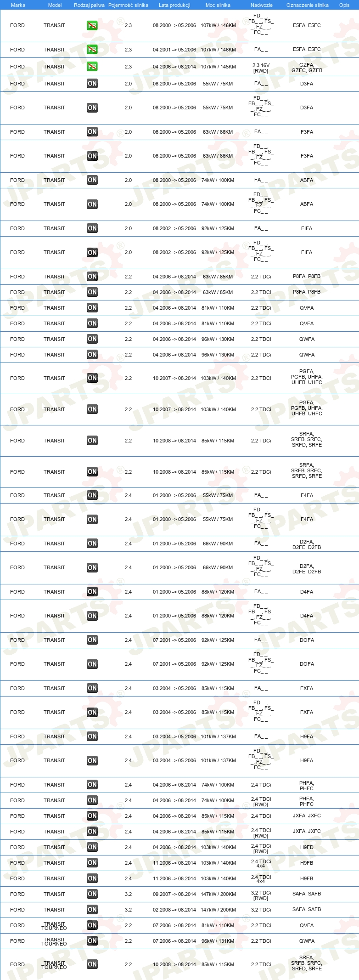Select 3.2 displacement in the 02.2008 SAFA row
The image size is (359, 980).
pyautogui.click(x=128, y=910)
